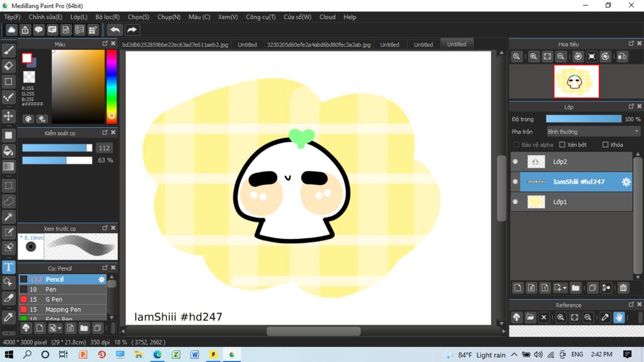Select the G Pen brush
The width and height of the screenshot is (644, 362).
point(62,299)
